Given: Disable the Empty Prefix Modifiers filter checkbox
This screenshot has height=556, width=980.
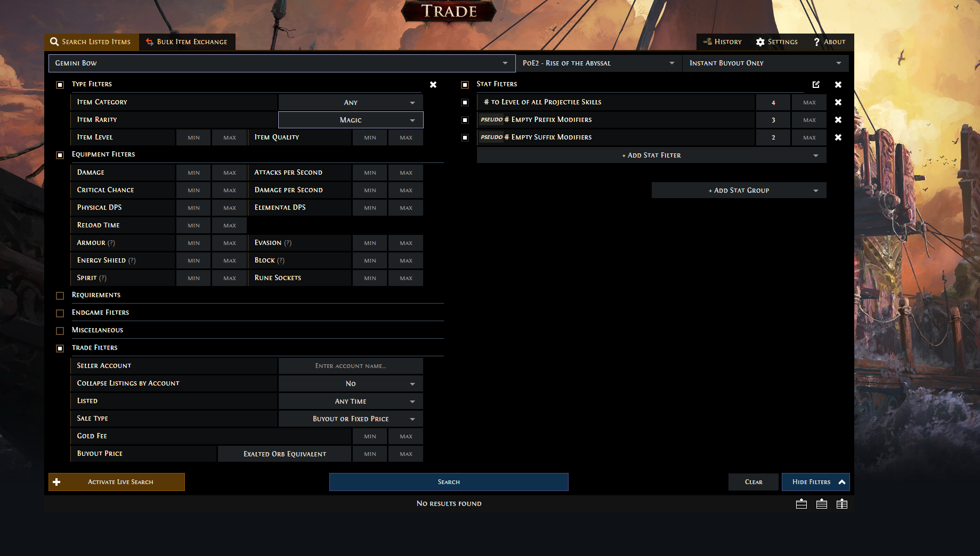Looking at the screenshot, I should pyautogui.click(x=465, y=120).
